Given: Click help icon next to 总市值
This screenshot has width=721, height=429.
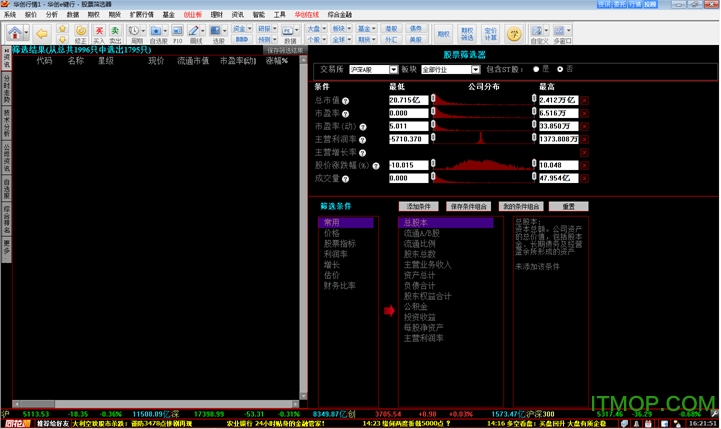Looking at the screenshot, I should pos(345,101).
